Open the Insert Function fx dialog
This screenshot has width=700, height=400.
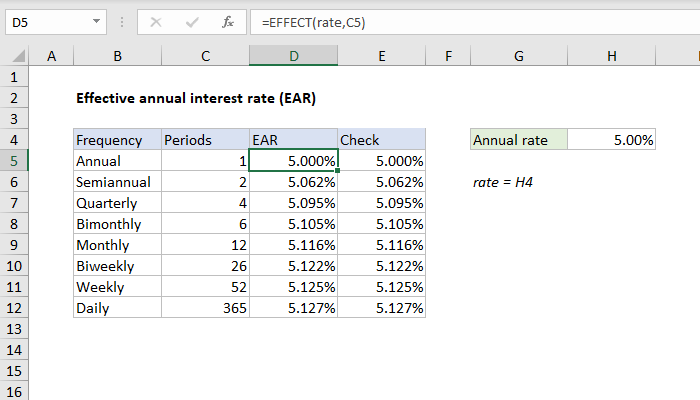(228, 22)
